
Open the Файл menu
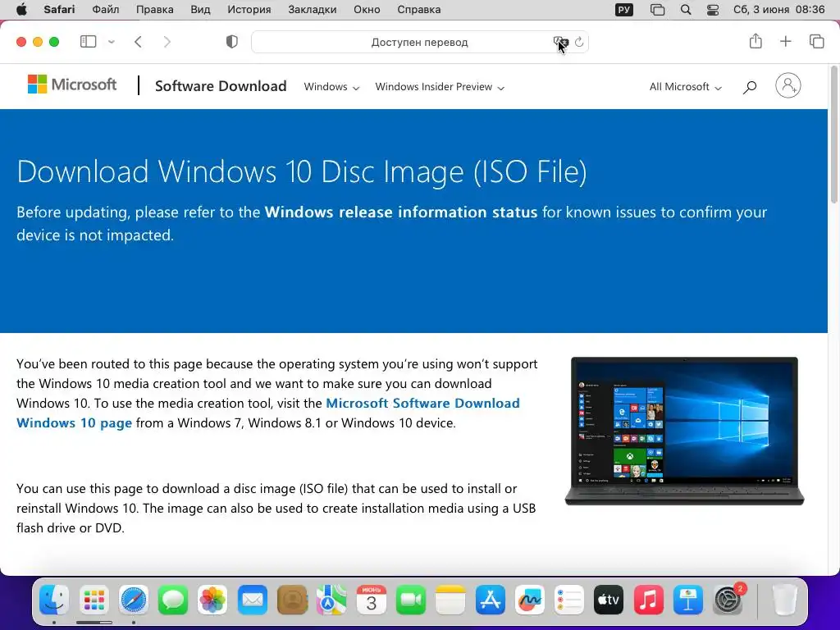[x=106, y=10]
